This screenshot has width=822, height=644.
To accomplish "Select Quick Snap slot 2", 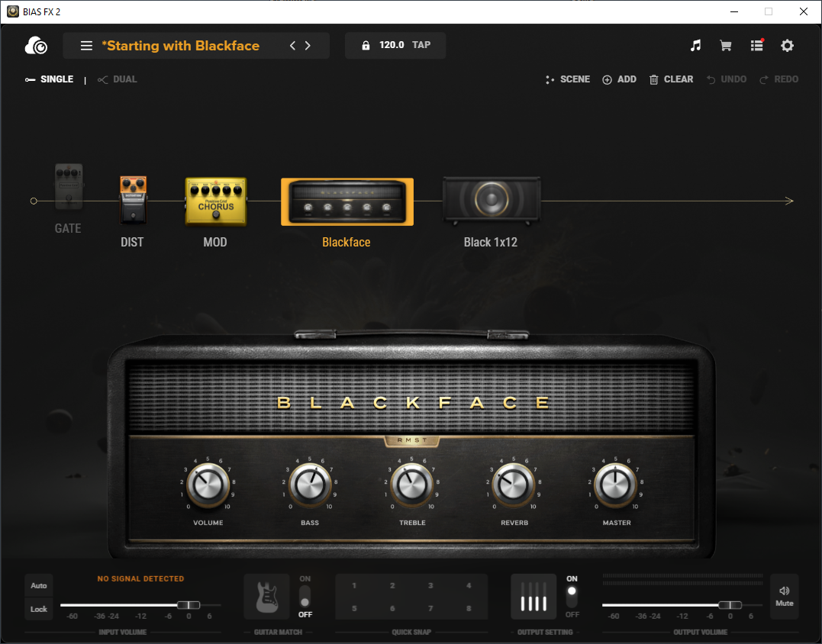I will click(392, 585).
